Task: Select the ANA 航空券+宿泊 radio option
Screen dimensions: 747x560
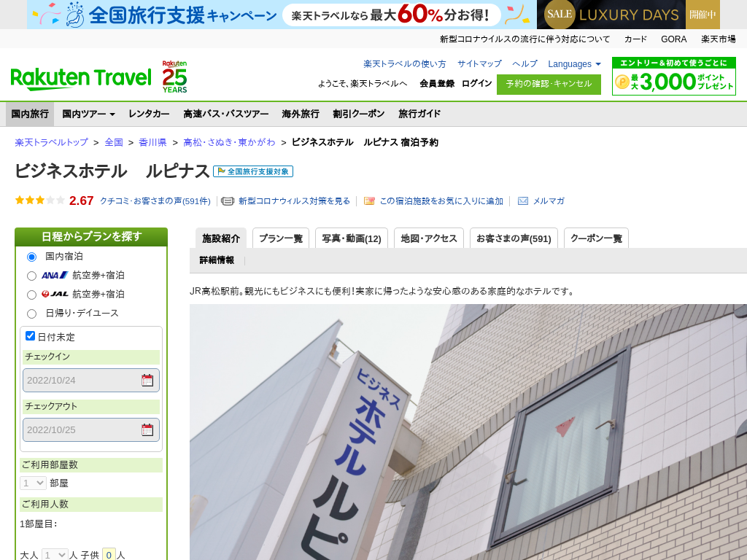Action: [31, 276]
